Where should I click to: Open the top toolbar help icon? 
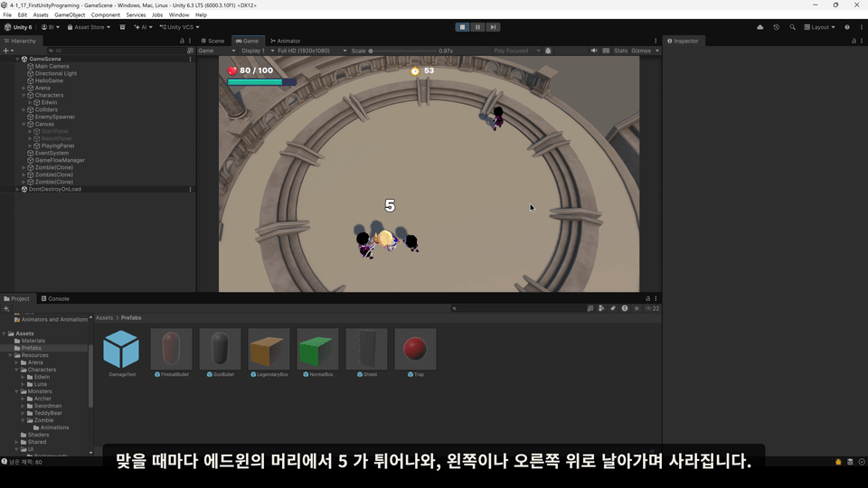point(847,27)
